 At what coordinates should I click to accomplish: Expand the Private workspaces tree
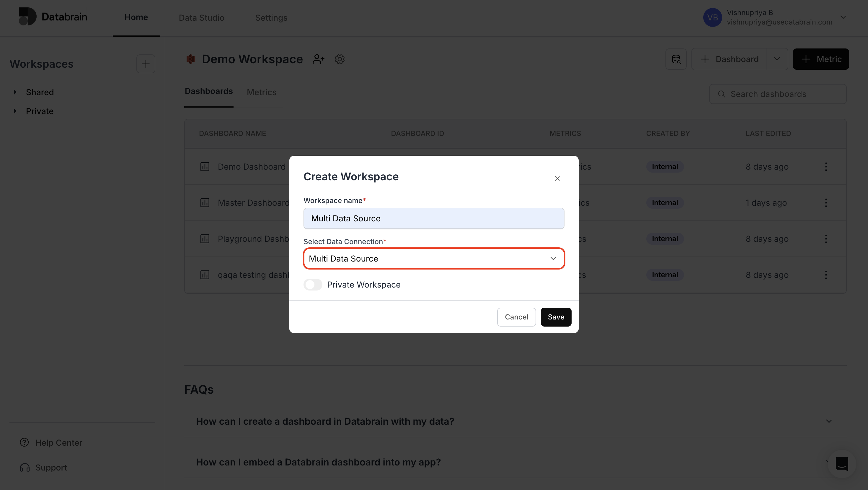pyautogui.click(x=15, y=111)
